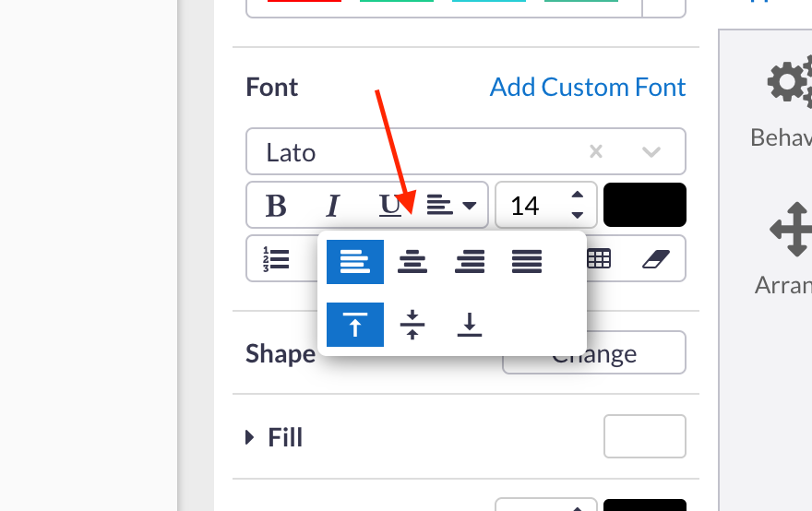812x511 pixels.
Task: Expand the Fill section
Action: pos(274,437)
